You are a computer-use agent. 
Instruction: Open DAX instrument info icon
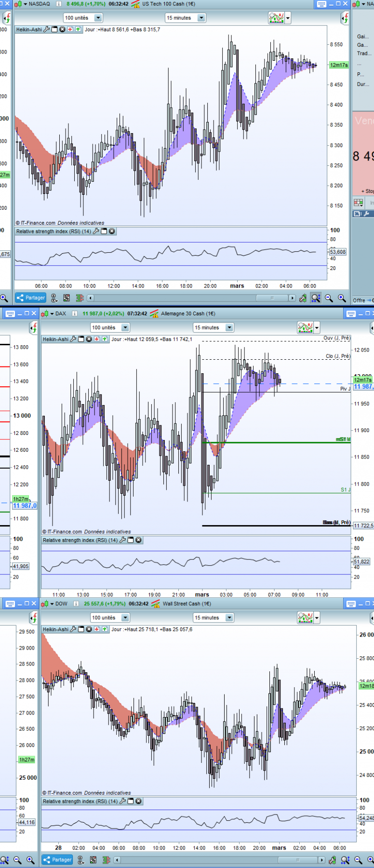pyautogui.click(x=75, y=313)
